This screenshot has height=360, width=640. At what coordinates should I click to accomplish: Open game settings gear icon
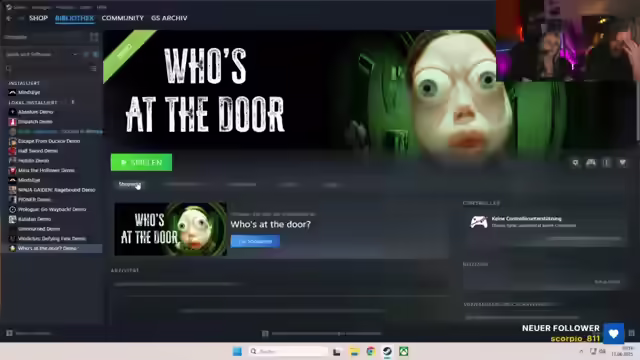pyautogui.click(x=576, y=163)
